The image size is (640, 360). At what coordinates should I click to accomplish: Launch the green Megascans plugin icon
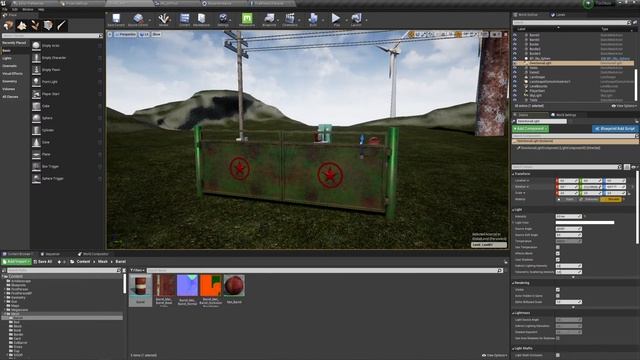pos(247,19)
